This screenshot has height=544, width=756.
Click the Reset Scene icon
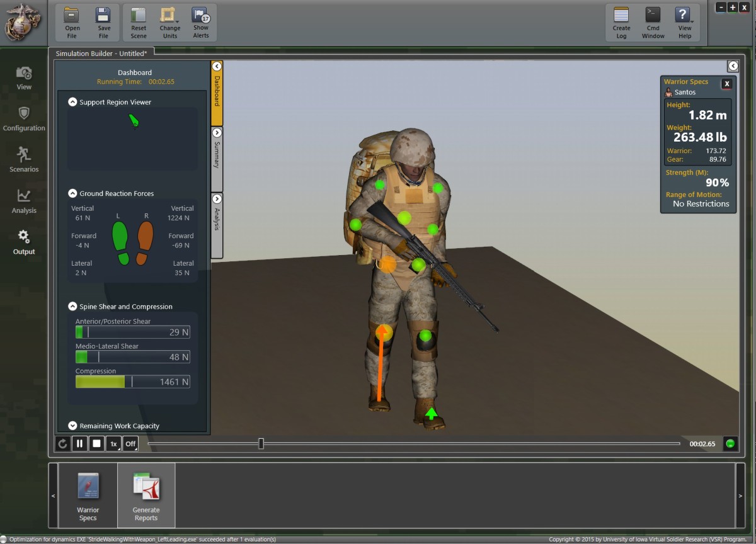point(139,22)
